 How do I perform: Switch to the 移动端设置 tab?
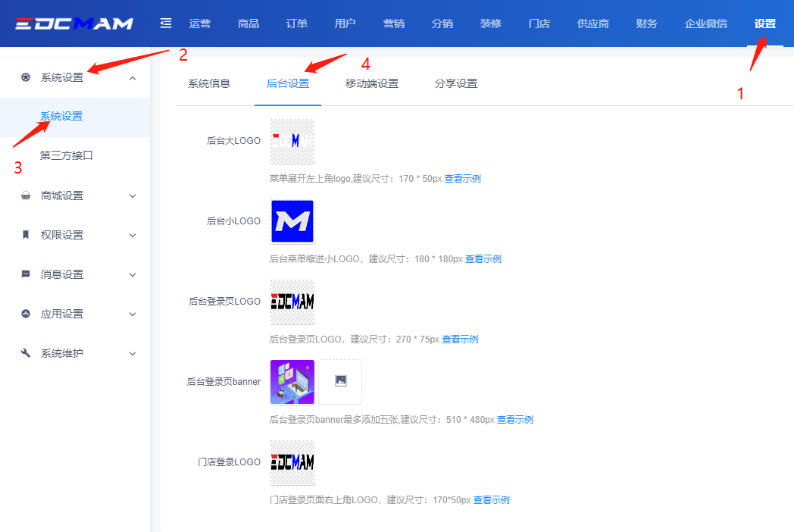[371, 83]
